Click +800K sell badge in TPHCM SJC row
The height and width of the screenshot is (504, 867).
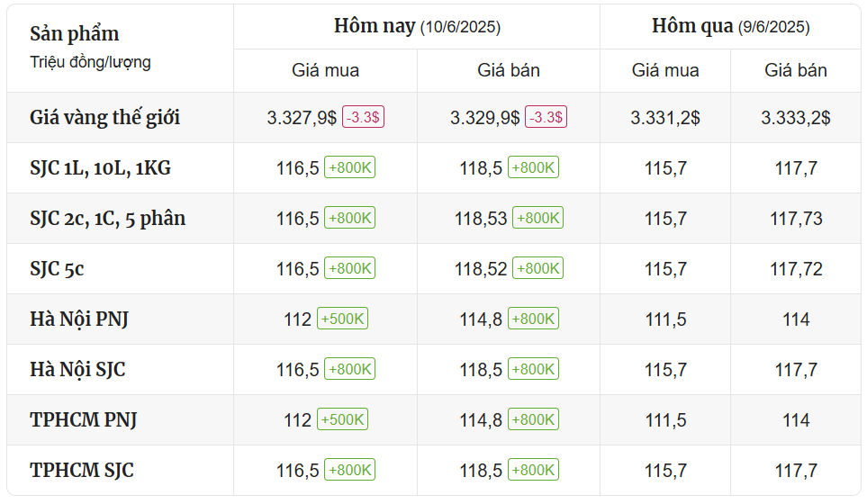click(x=533, y=470)
